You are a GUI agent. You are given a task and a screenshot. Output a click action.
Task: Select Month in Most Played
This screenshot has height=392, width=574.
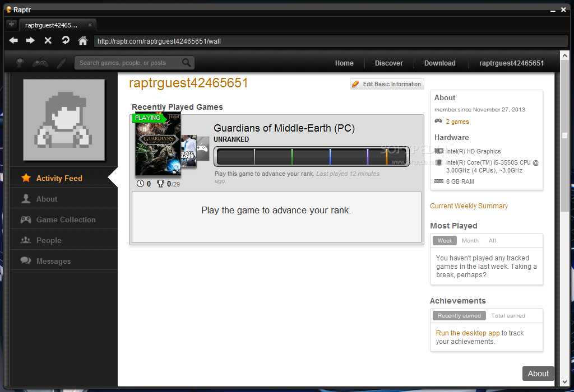[x=470, y=241]
